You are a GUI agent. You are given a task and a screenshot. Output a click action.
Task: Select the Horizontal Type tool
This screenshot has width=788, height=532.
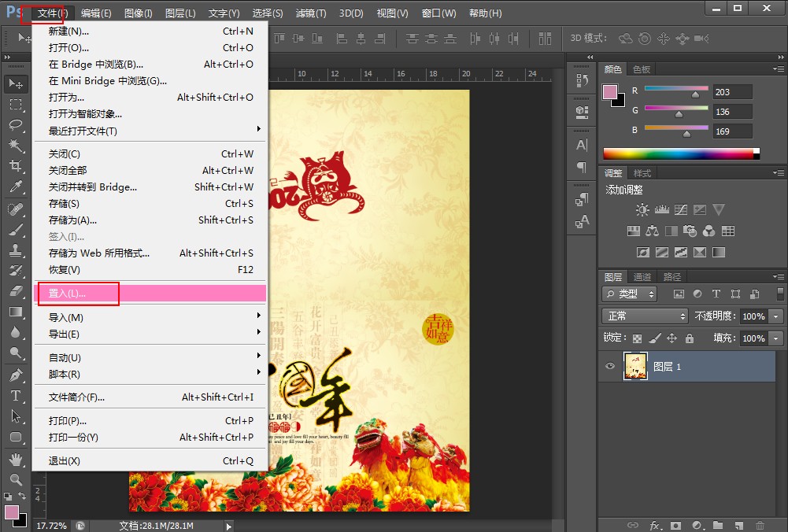tap(16, 396)
